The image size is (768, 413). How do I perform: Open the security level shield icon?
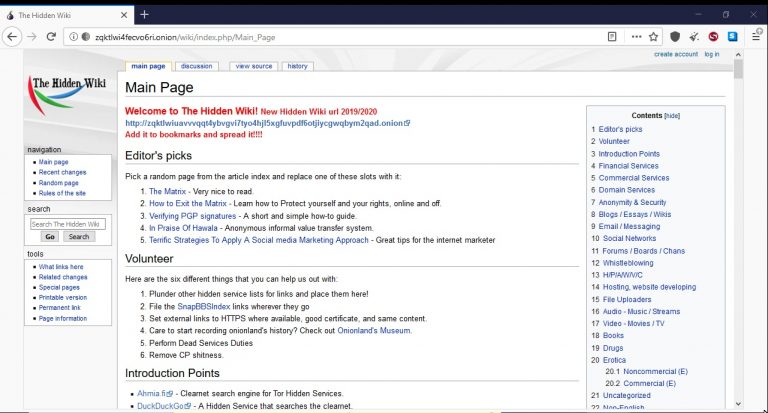click(675, 37)
